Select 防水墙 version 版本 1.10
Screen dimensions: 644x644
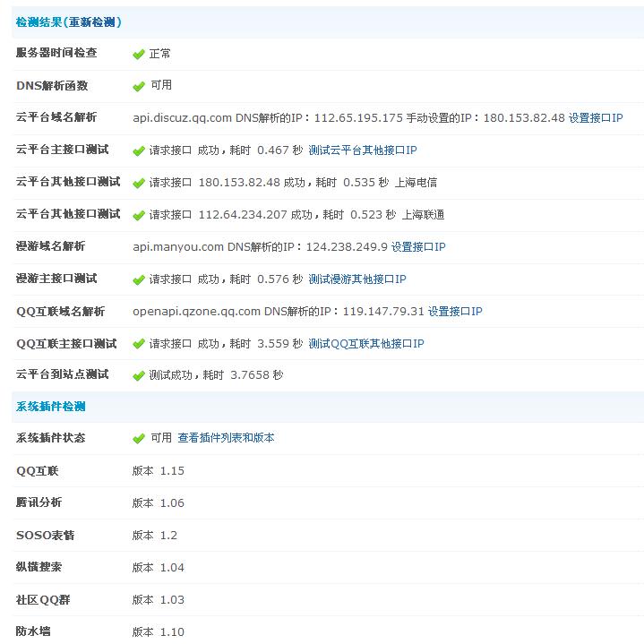tap(159, 631)
